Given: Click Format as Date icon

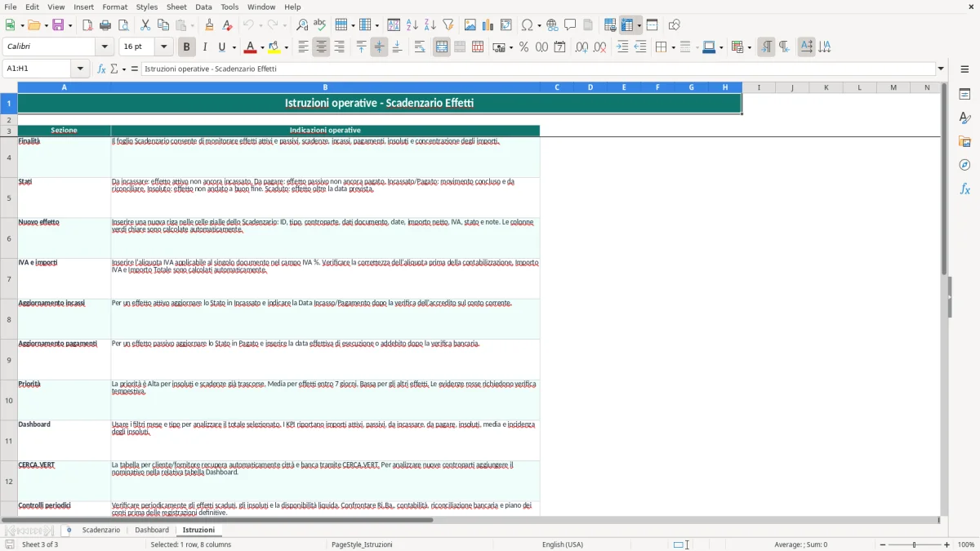Looking at the screenshot, I should click(559, 47).
